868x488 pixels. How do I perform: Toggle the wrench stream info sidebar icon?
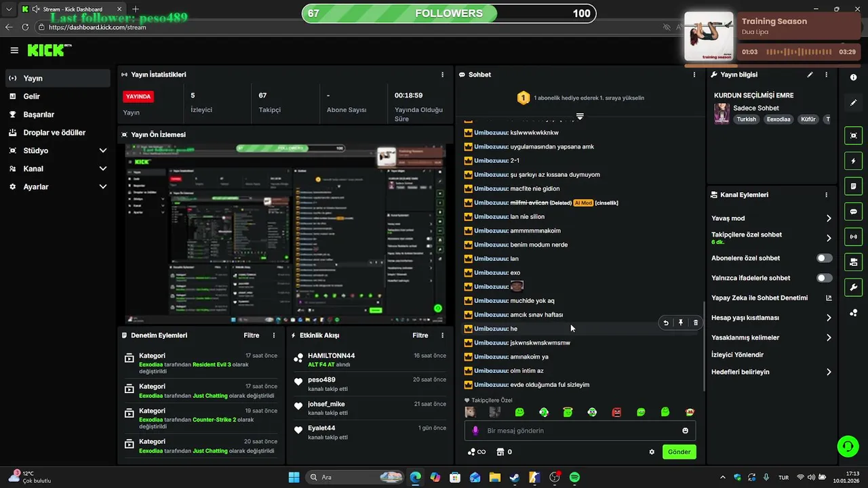853,287
